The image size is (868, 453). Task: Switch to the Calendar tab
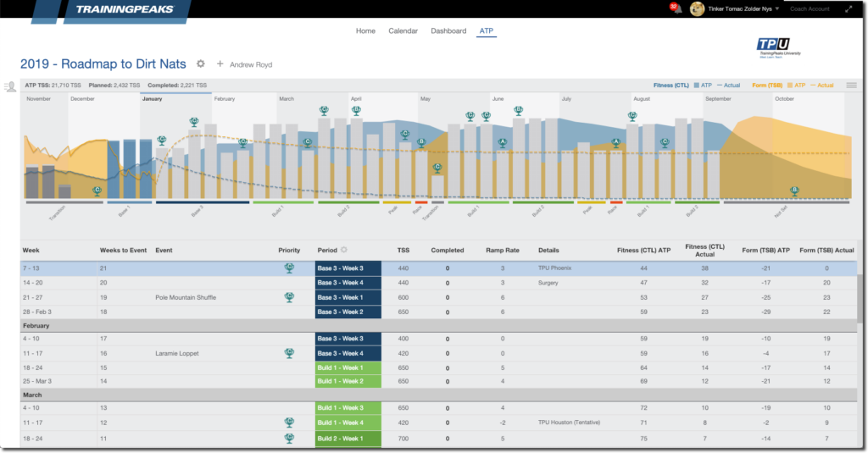pyautogui.click(x=403, y=31)
